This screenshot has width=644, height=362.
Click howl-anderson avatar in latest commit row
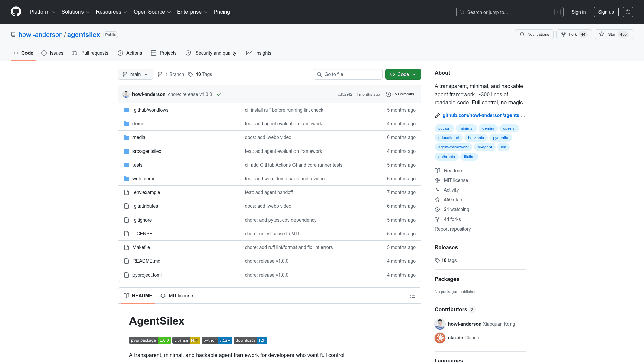126,94
